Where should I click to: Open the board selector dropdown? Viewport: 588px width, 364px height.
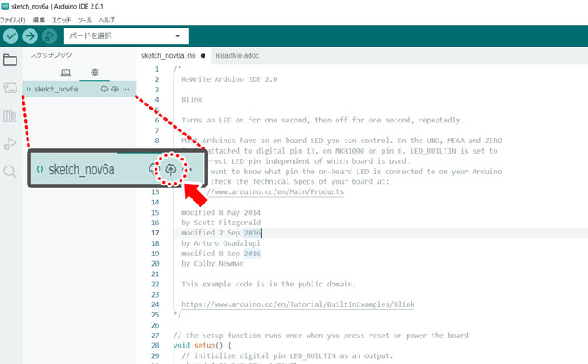pyautogui.click(x=126, y=36)
